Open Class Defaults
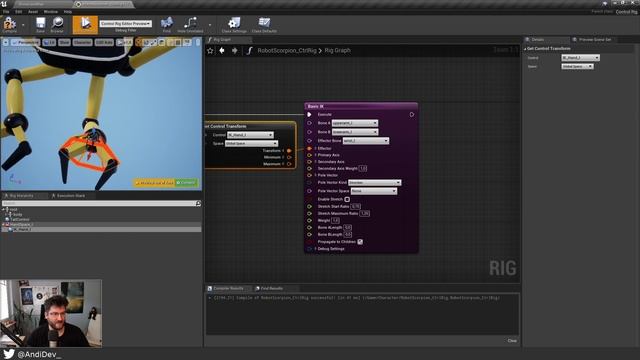Screen dimensions: 640x360 tap(264, 25)
